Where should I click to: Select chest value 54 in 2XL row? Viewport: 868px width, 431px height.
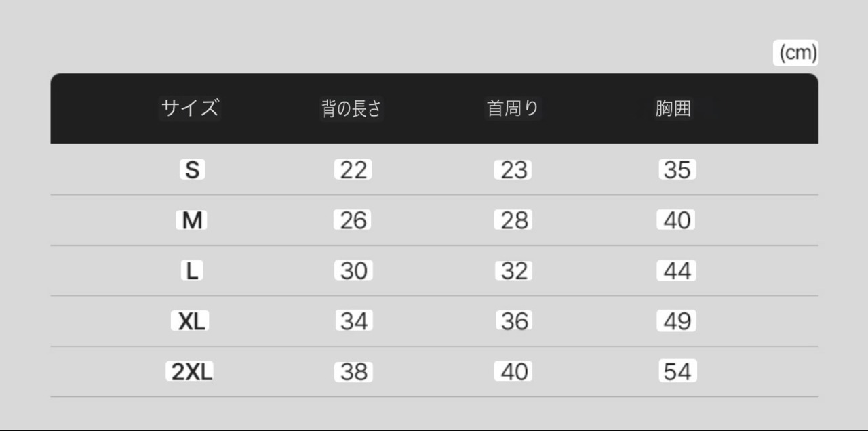(x=677, y=371)
